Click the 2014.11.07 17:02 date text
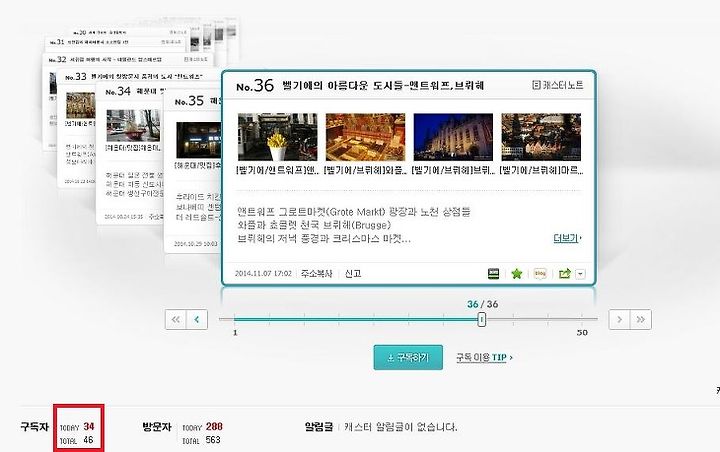 263,274
